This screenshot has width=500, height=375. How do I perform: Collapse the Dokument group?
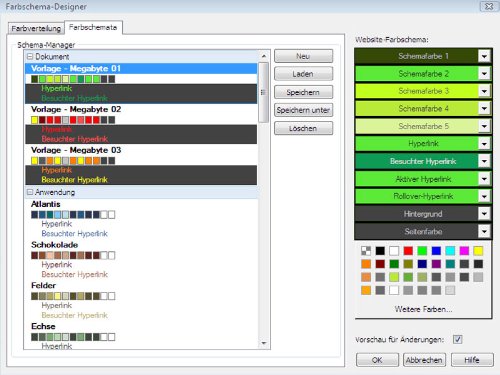[30, 56]
